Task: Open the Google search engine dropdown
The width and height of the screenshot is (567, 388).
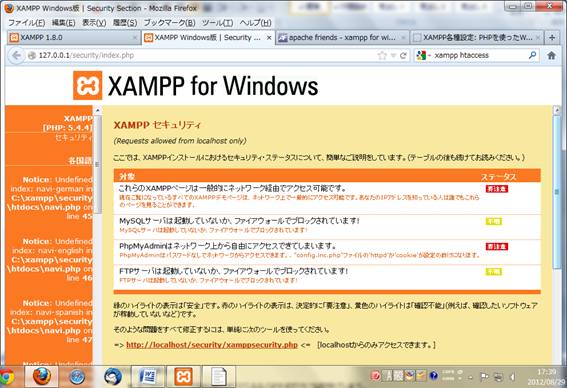Action: (423, 55)
